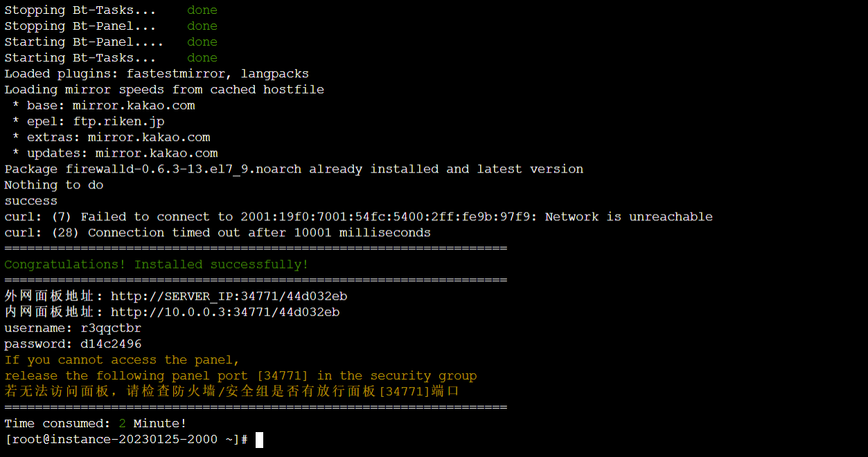Click the shell prompt [root@instance-20230125-2000 ~]#

[x=126, y=440]
